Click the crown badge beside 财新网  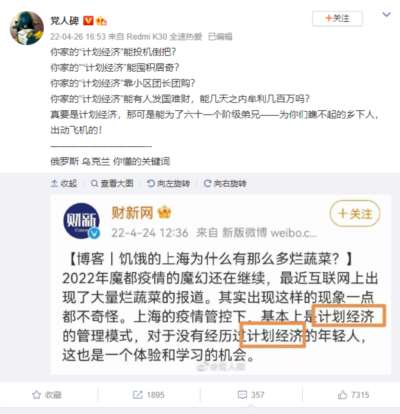coord(164,213)
